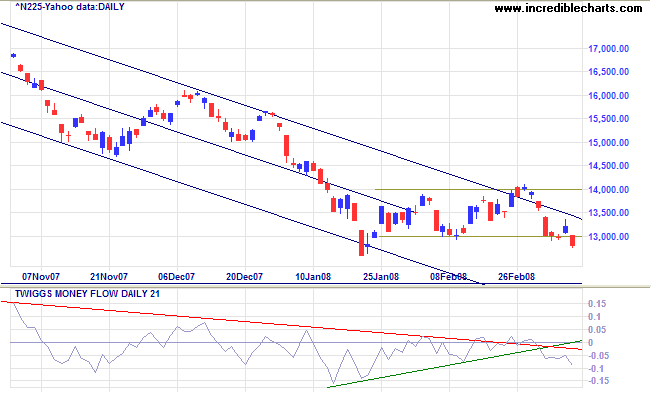Click the 0.1 money flow axis value

[594, 317]
